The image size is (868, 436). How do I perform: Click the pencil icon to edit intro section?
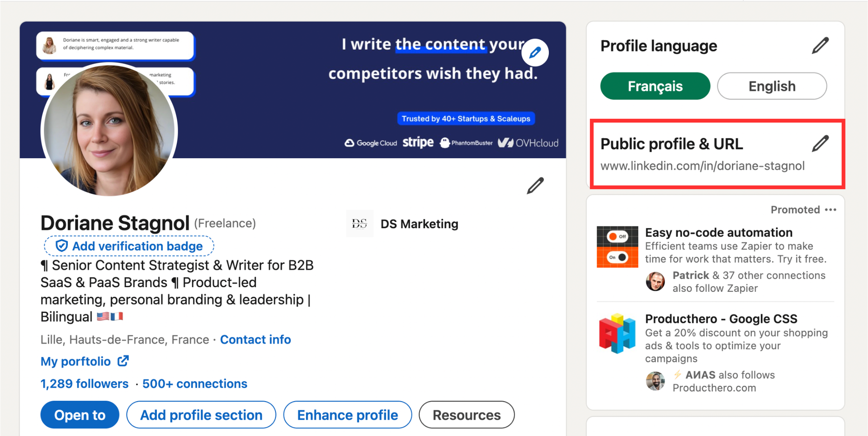pyautogui.click(x=535, y=186)
